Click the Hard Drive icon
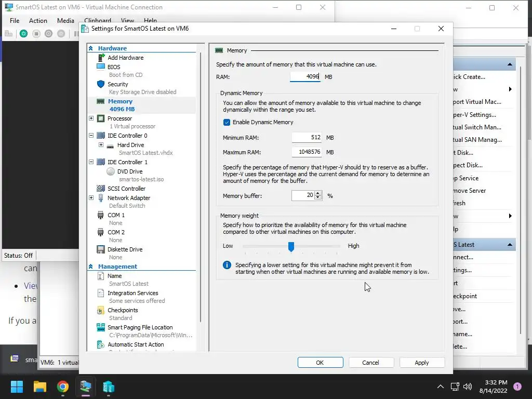This screenshot has height=399, width=532. coord(110,146)
